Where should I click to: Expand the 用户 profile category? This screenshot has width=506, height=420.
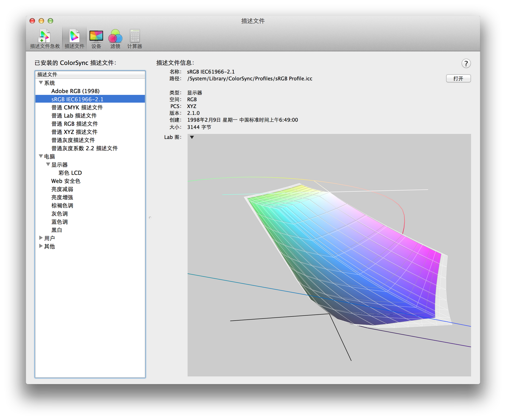[x=41, y=238]
